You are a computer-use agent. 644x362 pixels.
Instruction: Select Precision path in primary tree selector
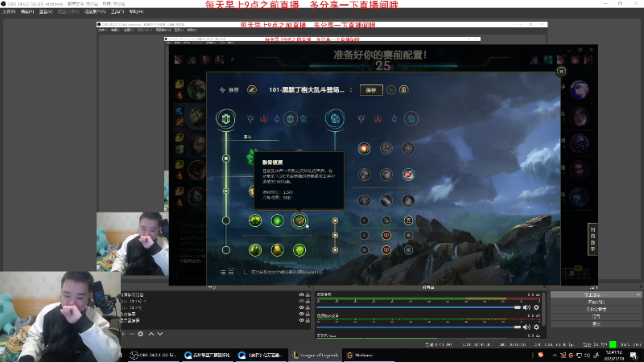250,119
